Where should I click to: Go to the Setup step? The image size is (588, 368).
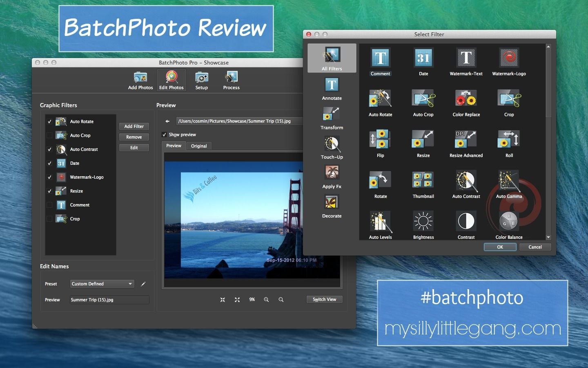click(202, 80)
